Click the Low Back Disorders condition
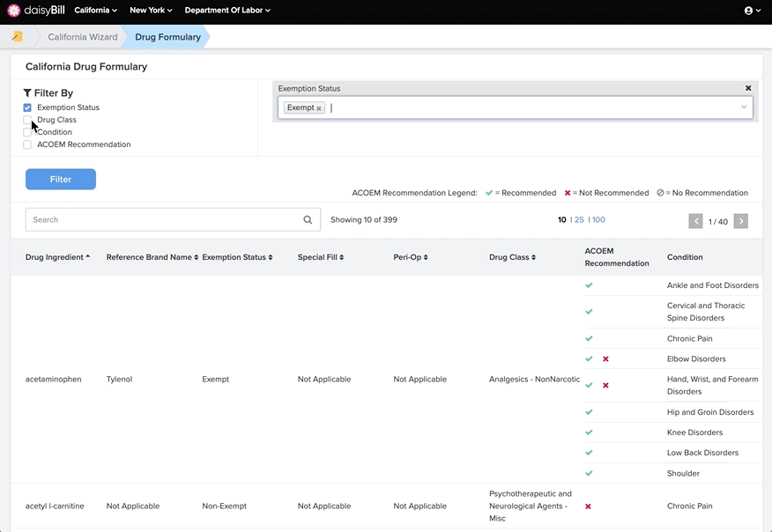The height and width of the screenshot is (532, 772). click(x=702, y=452)
